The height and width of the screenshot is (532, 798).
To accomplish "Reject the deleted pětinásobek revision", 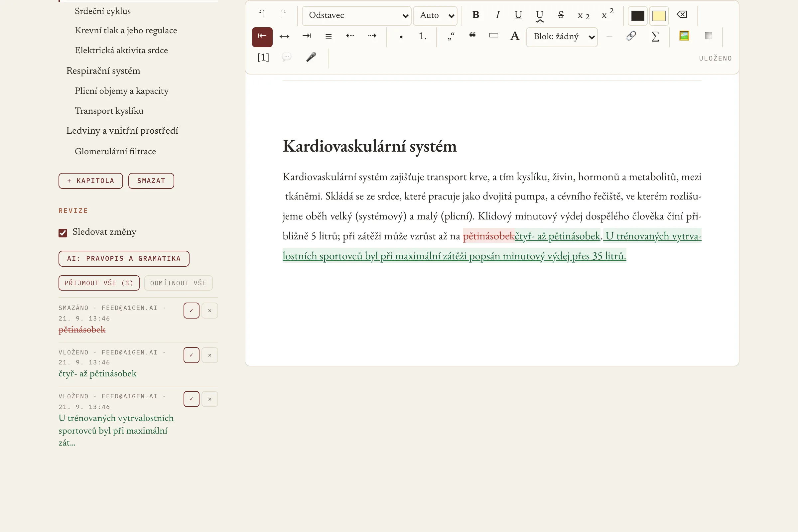I will [x=210, y=311].
